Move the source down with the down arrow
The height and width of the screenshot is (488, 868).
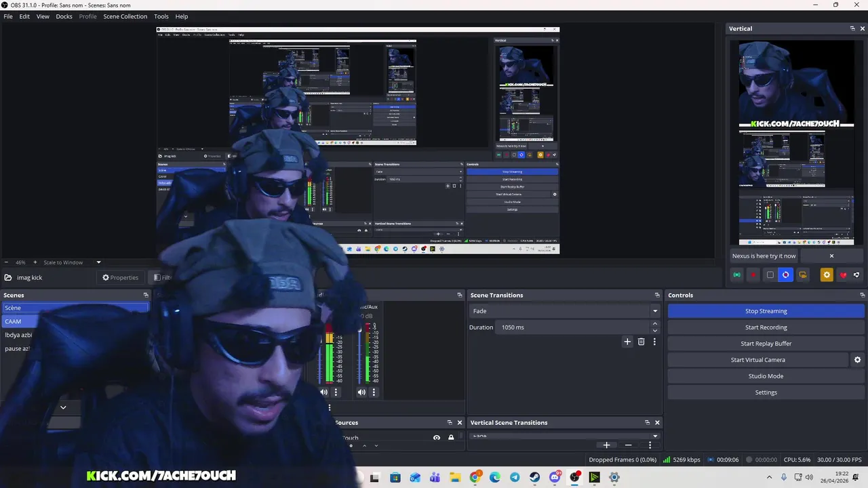[x=376, y=445]
